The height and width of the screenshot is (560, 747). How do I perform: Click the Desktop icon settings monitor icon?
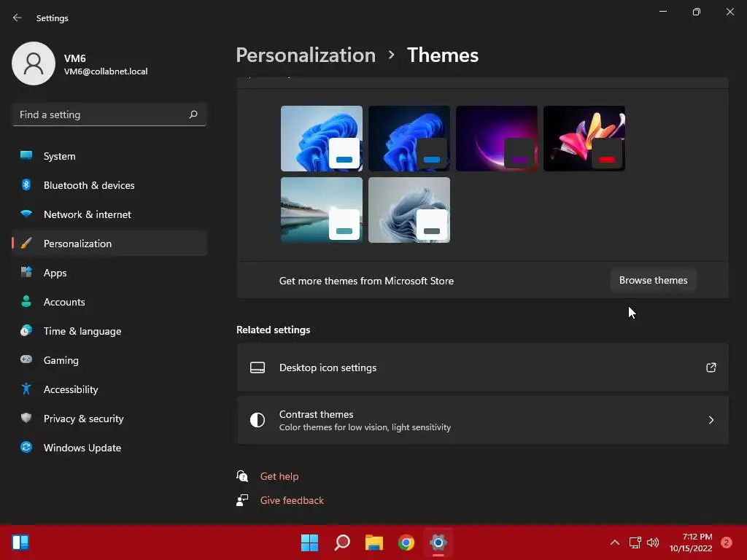258,367
